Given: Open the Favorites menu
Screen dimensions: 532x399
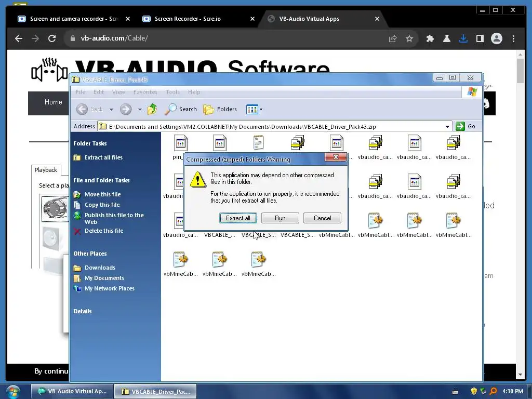Looking at the screenshot, I should (145, 92).
